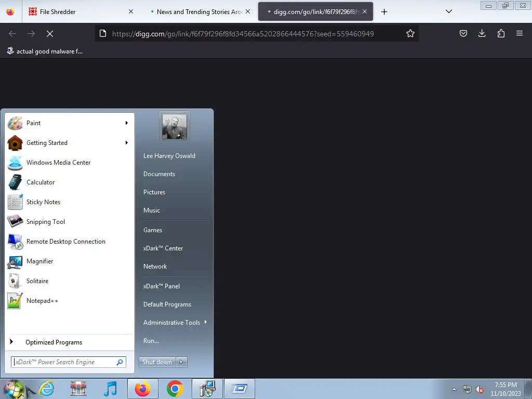Viewport: 532px width, 399px height.
Task: Open the Snipping Tool
Action: [x=70, y=221]
